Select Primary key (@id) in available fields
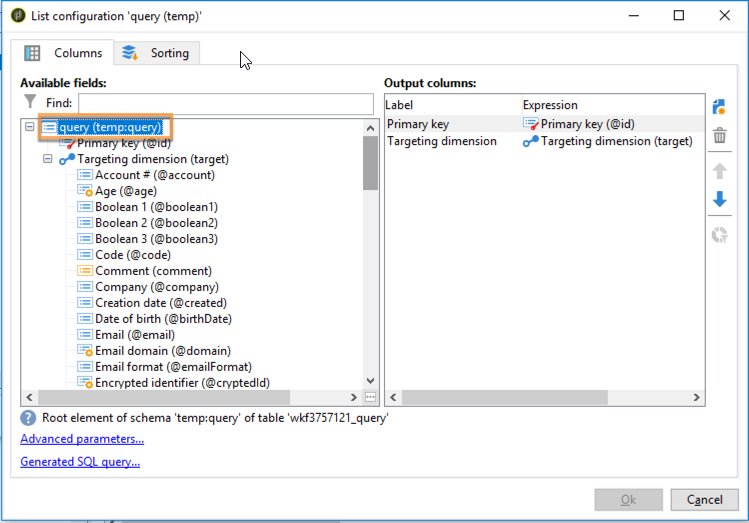This screenshot has height=523, width=749. tap(124, 143)
